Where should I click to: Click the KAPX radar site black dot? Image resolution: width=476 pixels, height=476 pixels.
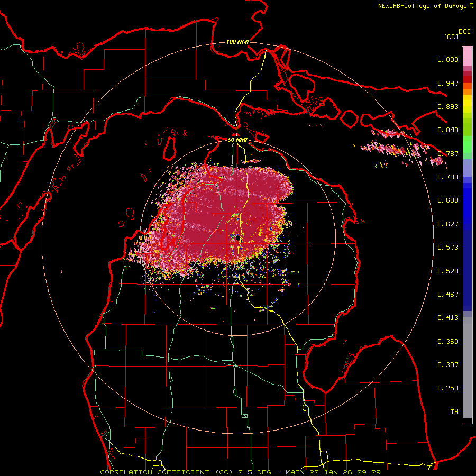(237, 239)
